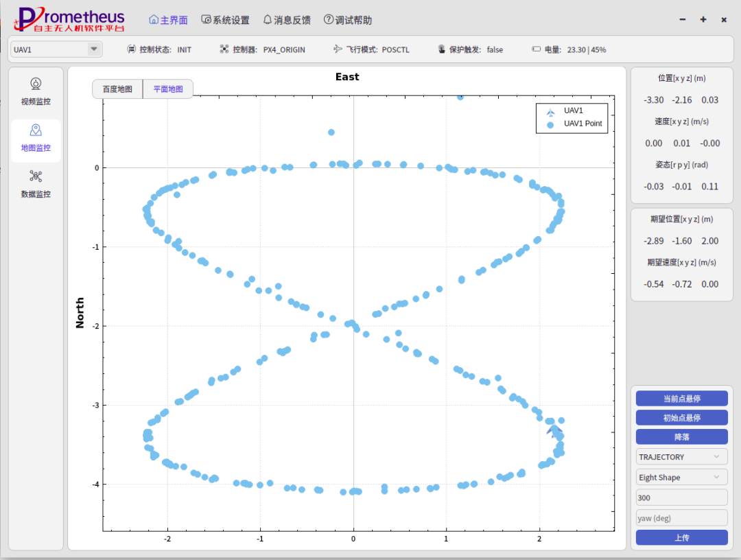Click the 主界面 home icon
The height and width of the screenshot is (560, 741).
[x=154, y=20]
